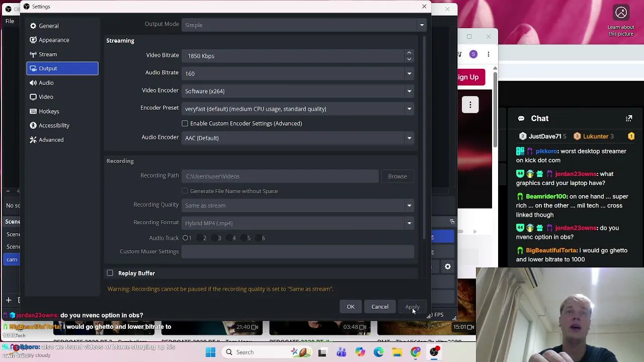
Task: Add a scene with the plus icon
Action: click(9, 300)
